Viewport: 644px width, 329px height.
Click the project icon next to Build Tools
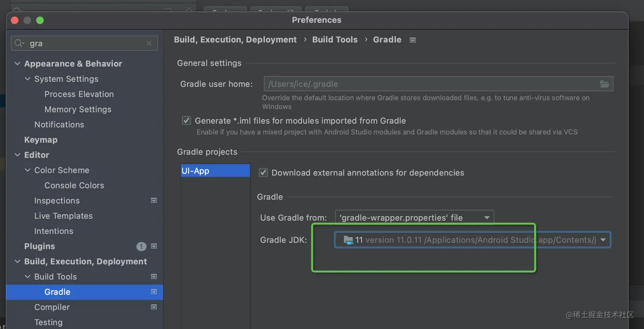click(154, 277)
